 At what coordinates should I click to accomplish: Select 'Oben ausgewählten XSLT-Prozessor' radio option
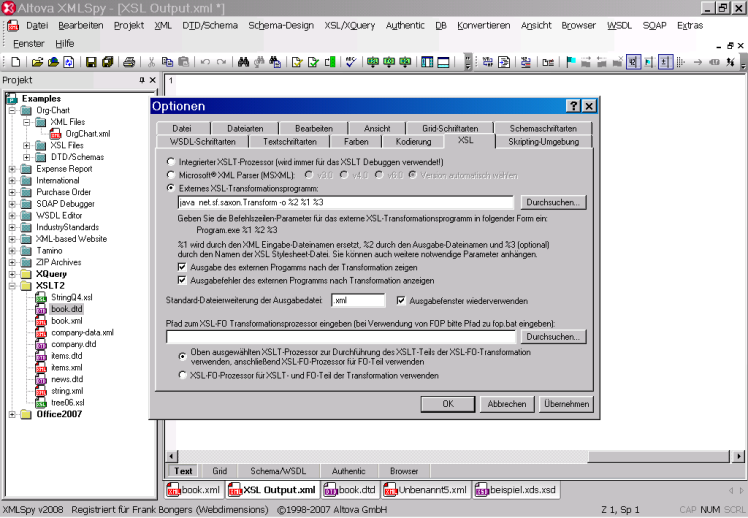(182, 356)
